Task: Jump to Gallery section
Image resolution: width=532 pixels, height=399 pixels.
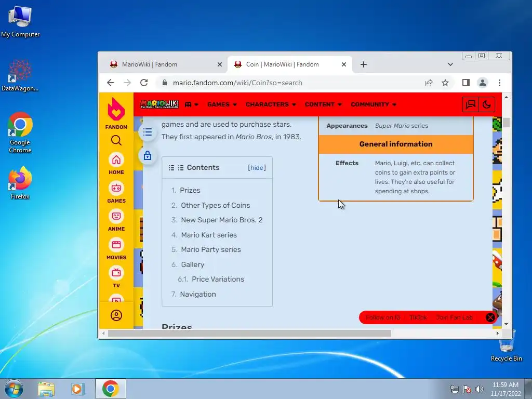Action: click(192, 264)
